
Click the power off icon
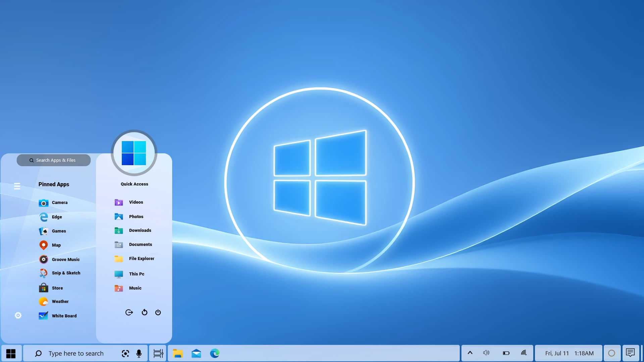tap(158, 312)
